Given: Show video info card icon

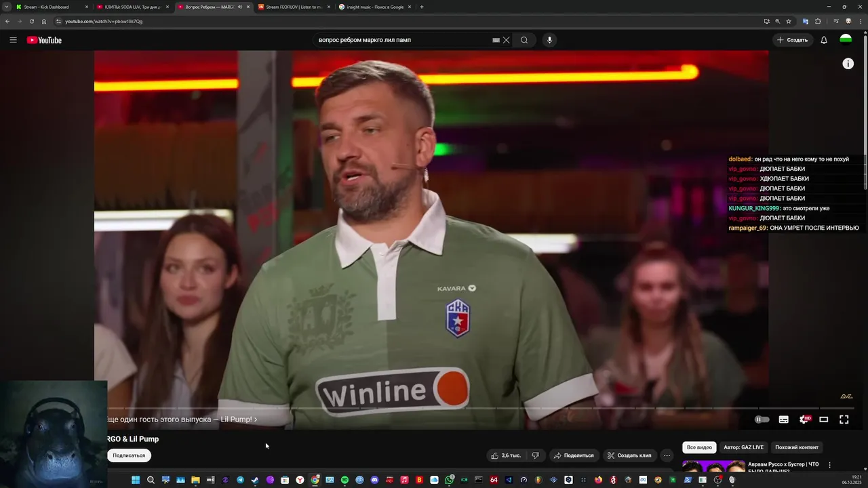Looking at the screenshot, I should point(848,64).
